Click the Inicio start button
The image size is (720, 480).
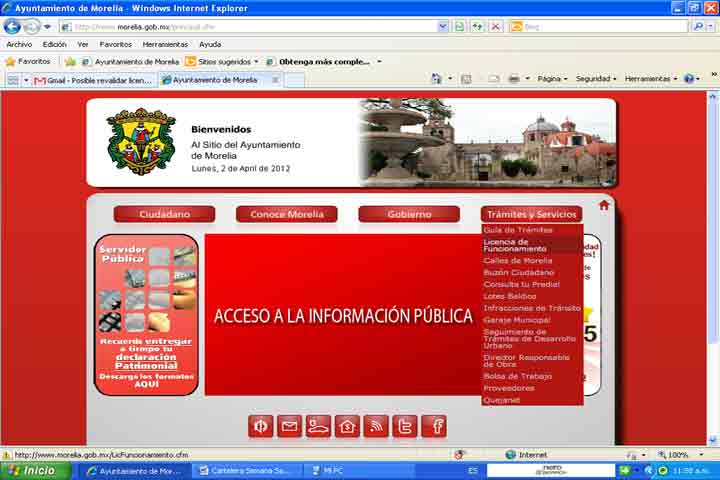tap(33, 470)
